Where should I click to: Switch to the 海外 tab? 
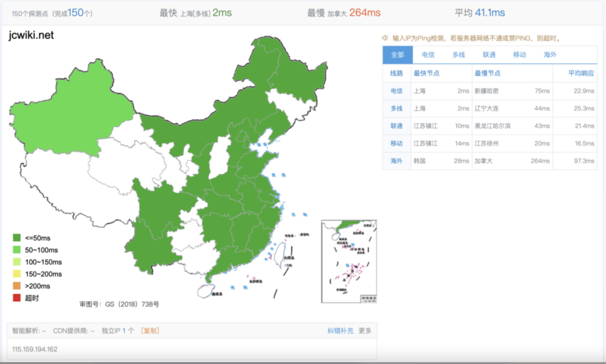[550, 55]
